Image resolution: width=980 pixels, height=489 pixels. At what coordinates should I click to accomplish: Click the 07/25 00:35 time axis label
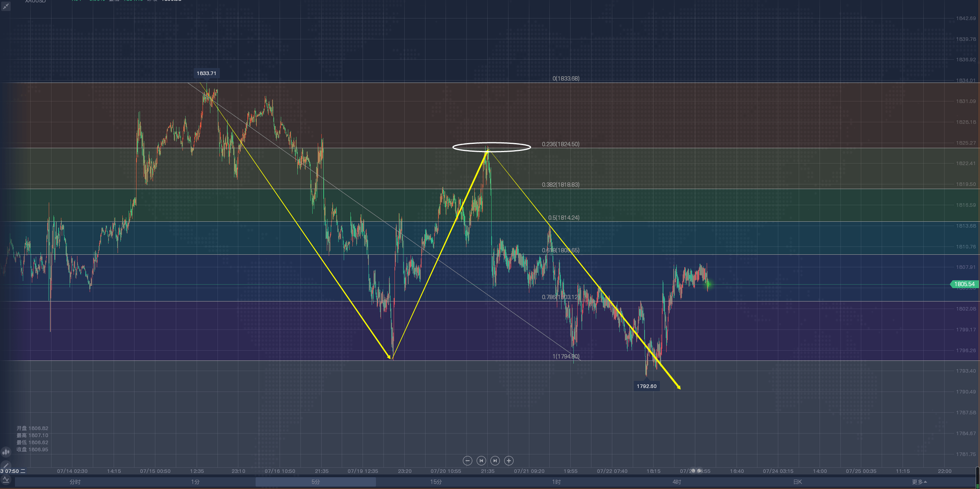point(861,471)
